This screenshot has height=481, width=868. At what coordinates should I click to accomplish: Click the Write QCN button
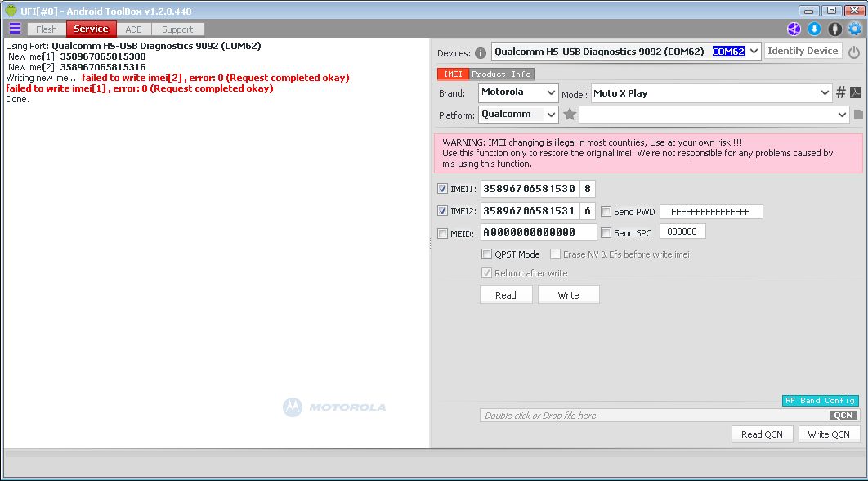point(829,434)
